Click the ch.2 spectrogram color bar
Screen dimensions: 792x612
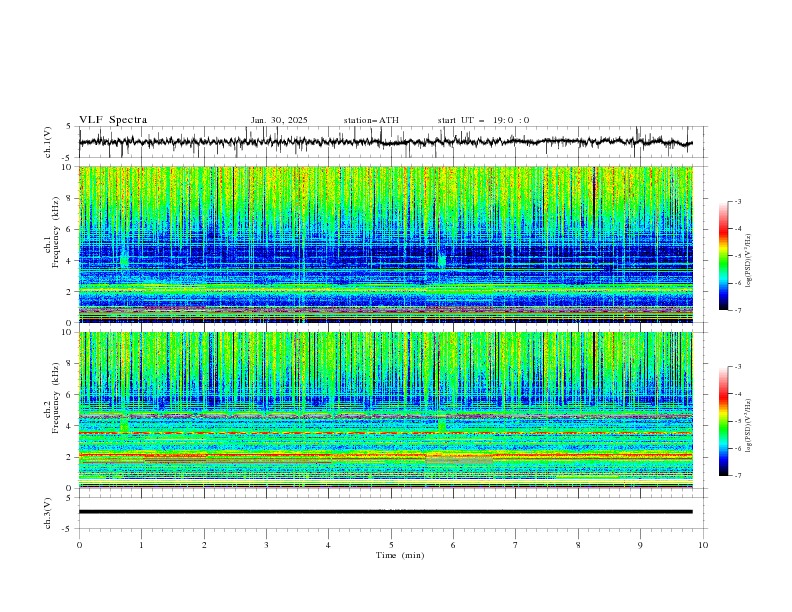coord(723,421)
